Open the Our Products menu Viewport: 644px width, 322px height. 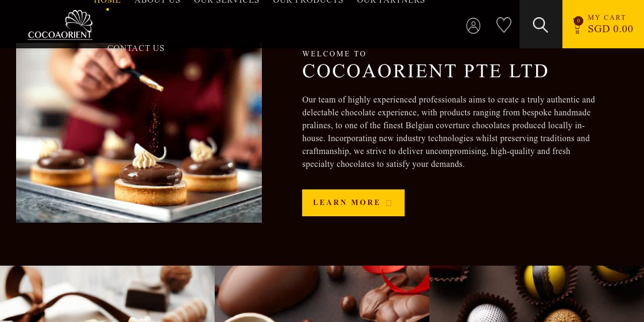click(x=308, y=2)
